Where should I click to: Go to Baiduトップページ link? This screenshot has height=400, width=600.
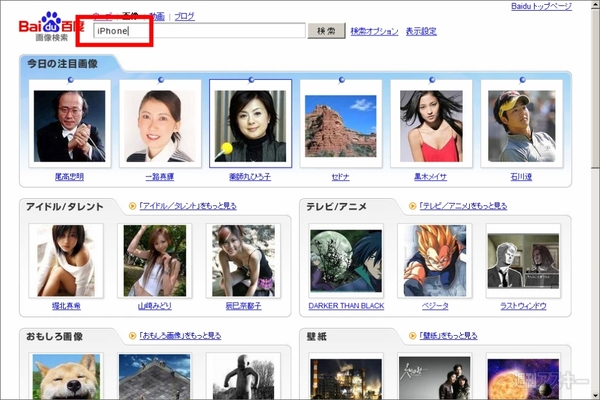[541, 6]
